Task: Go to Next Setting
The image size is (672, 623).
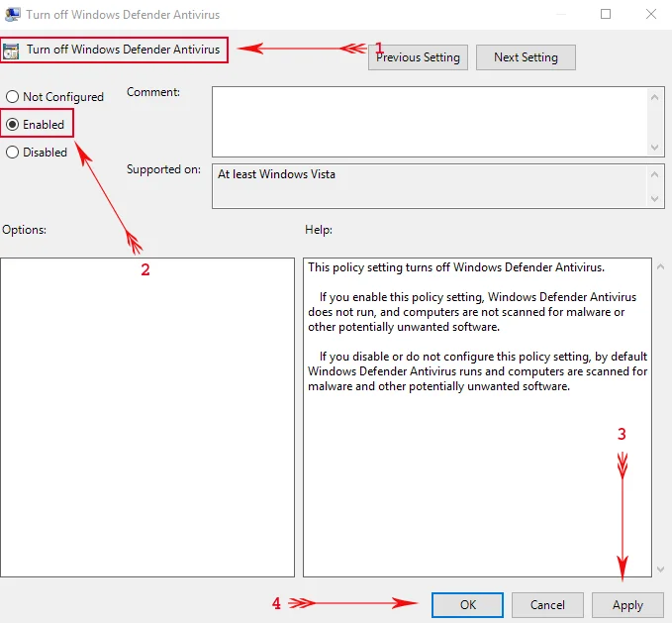Action: click(526, 57)
